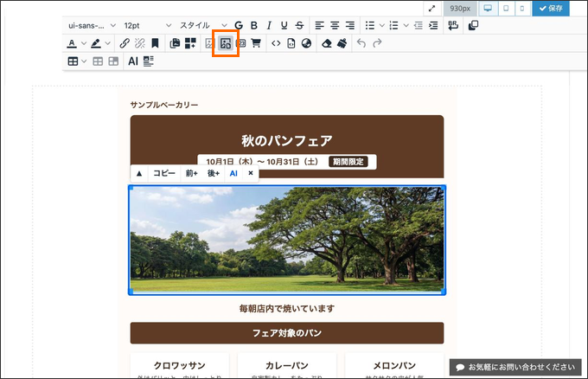Use the eraser clear formatting

point(327,43)
